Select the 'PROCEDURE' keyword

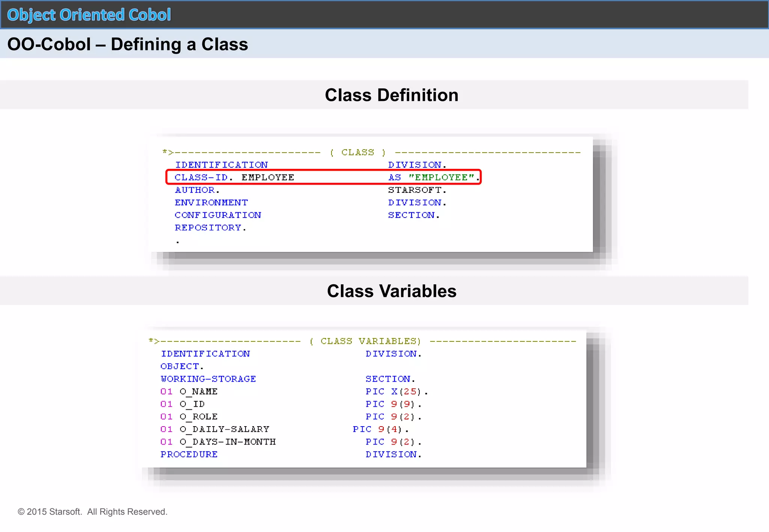[189, 454]
